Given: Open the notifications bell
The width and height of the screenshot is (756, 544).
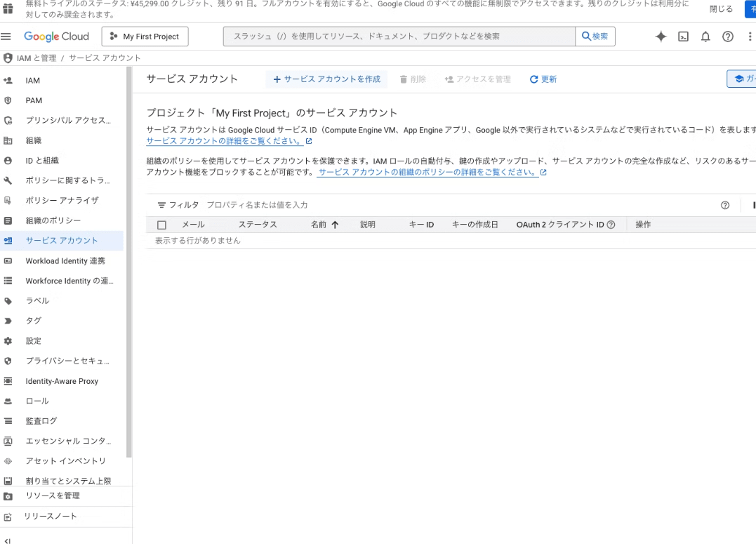Looking at the screenshot, I should pyautogui.click(x=705, y=37).
